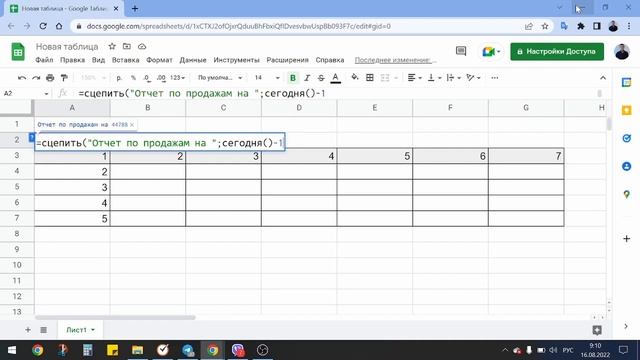
Task: Open the Вид menu
Action: pos(98,60)
